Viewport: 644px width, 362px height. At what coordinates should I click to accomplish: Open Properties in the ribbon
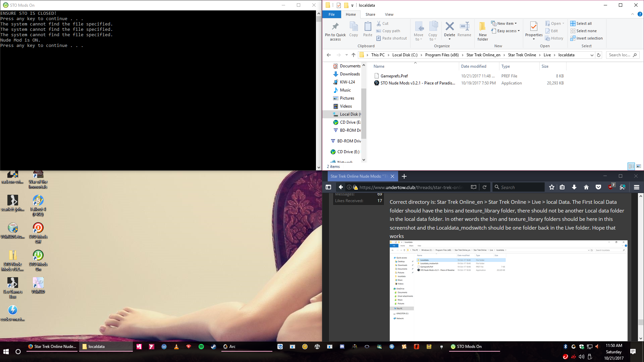(534, 26)
